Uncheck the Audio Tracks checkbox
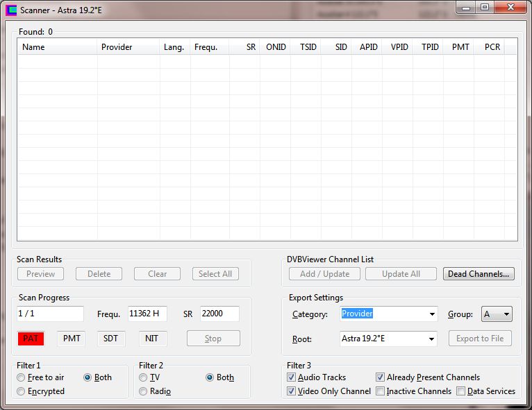The width and height of the screenshot is (532, 410). (x=292, y=377)
